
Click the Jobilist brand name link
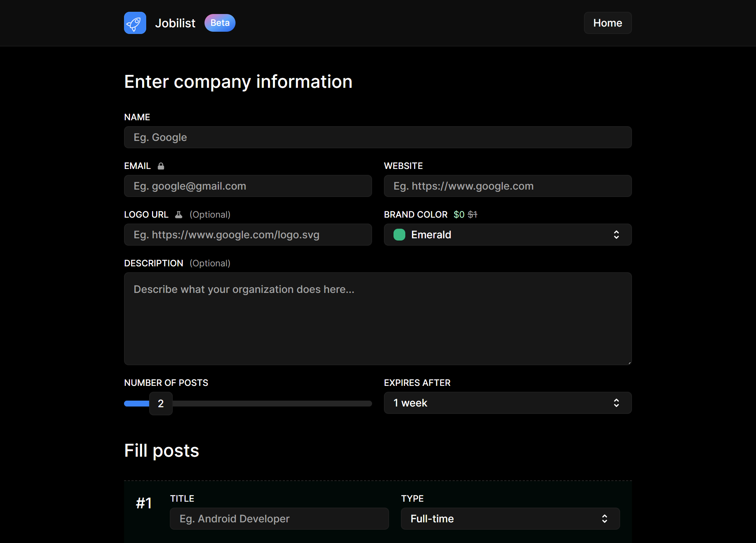coord(175,23)
